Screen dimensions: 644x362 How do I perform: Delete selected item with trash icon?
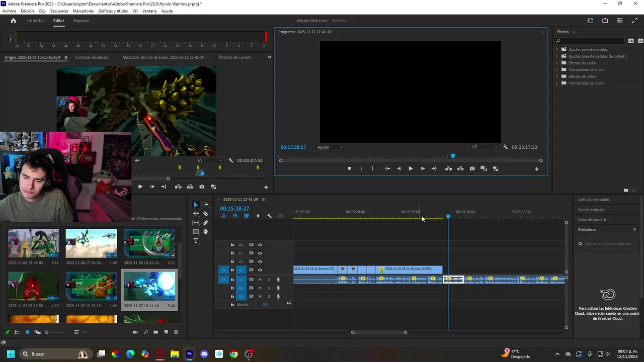(x=176, y=332)
